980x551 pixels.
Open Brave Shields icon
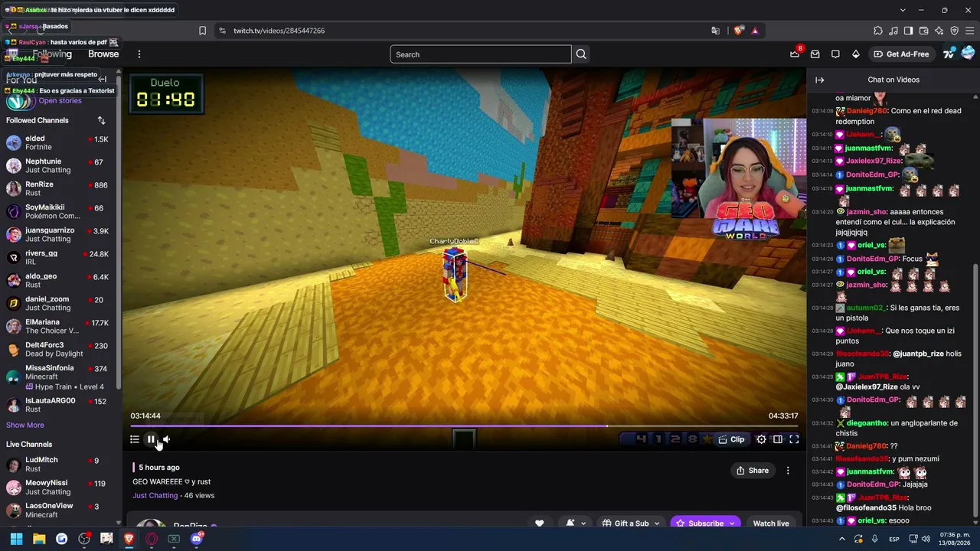tap(738, 31)
